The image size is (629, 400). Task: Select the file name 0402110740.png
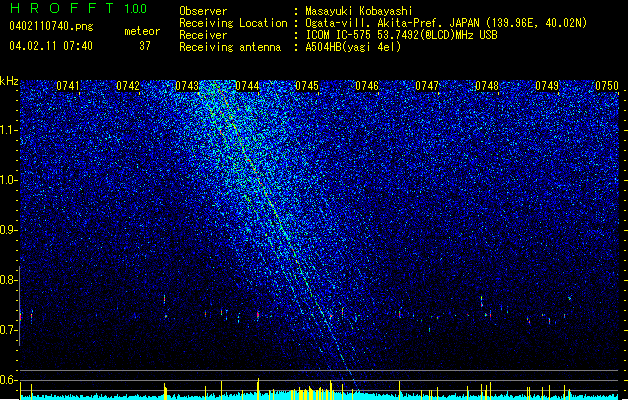[x=51, y=26]
